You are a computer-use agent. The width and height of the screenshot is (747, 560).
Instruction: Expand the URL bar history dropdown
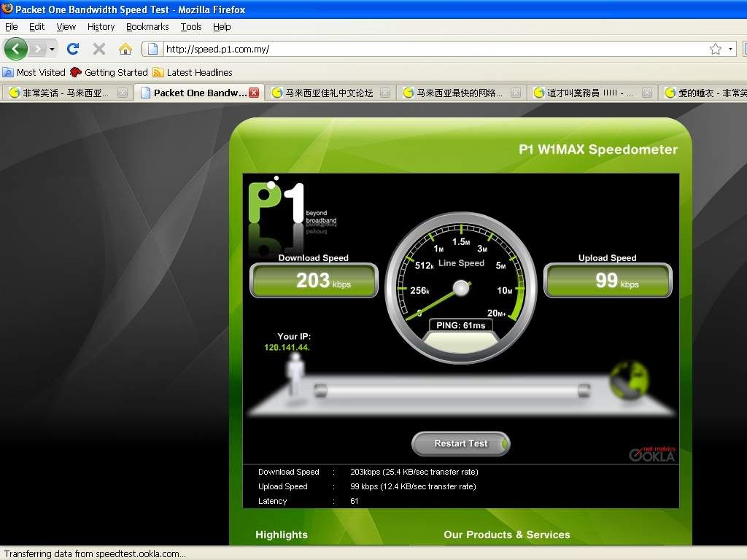point(730,49)
